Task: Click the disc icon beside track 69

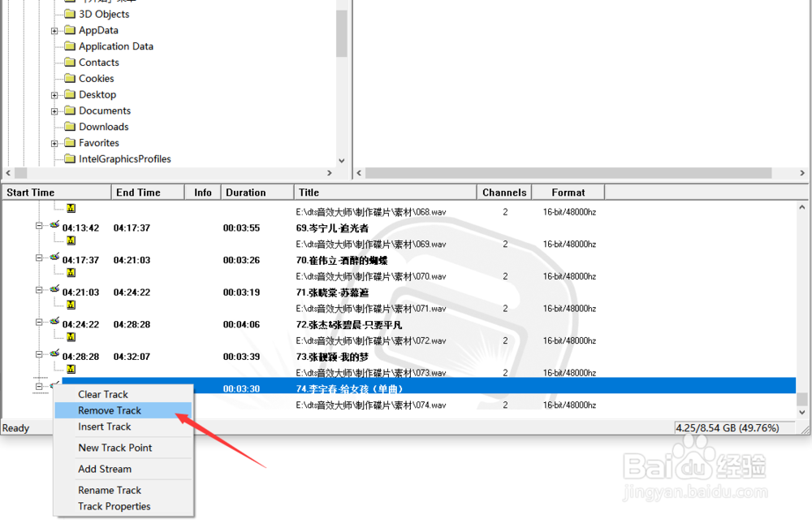Action: click(x=54, y=223)
